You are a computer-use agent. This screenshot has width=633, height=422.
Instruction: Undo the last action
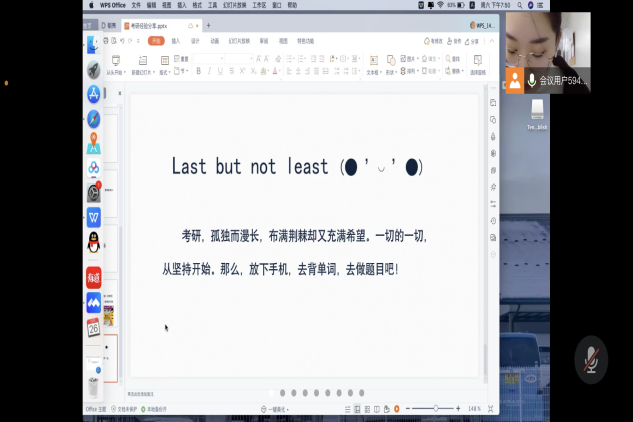point(122,41)
